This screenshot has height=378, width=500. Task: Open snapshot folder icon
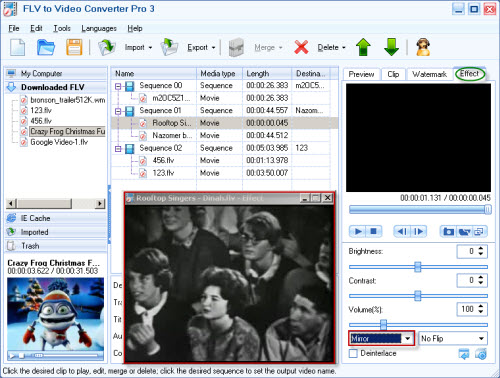pyautogui.click(x=464, y=231)
